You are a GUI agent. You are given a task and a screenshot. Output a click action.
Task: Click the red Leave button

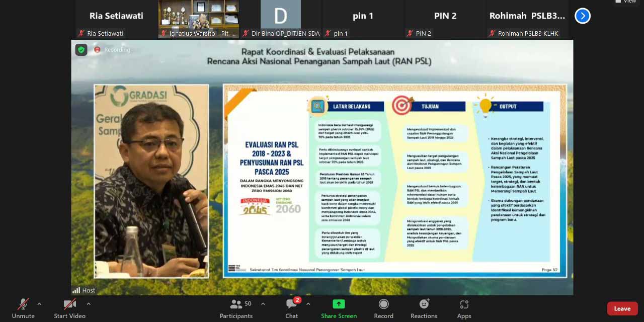click(x=622, y=308)
